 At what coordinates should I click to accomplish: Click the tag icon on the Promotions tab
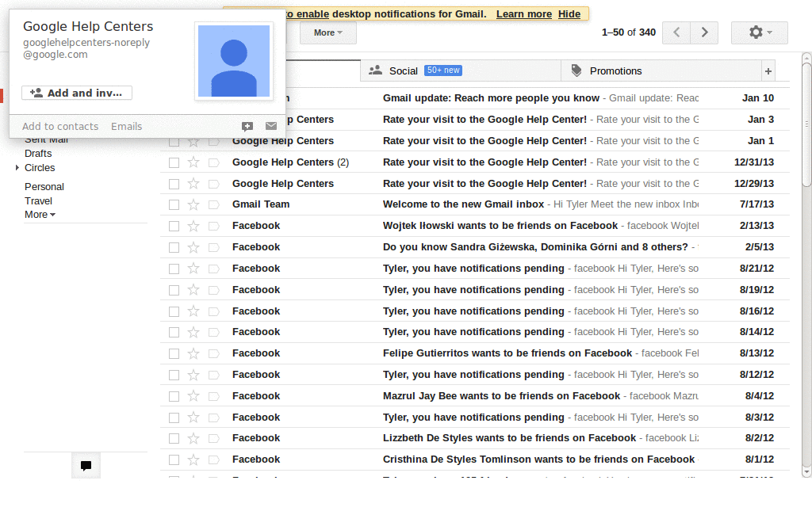pos(576,71)
